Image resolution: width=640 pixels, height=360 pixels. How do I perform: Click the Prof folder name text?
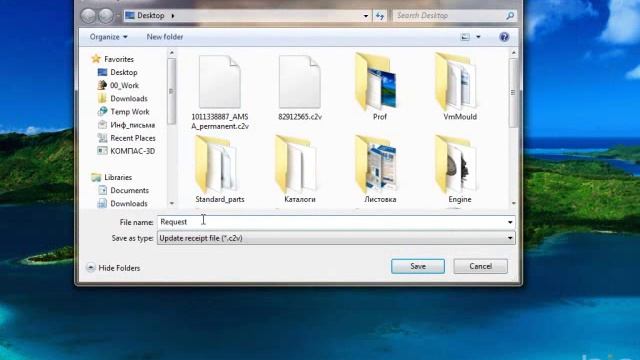tap(380, 117)
